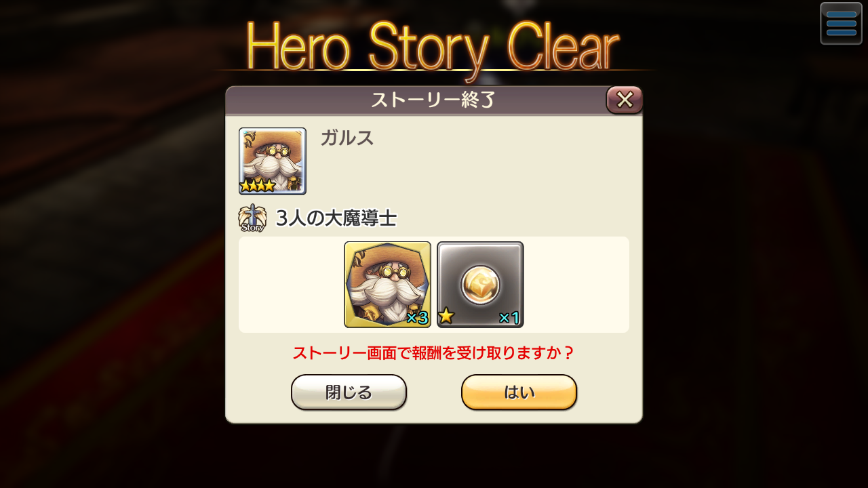
Task: Tap the single star on item reward
Action: (446, 316)
